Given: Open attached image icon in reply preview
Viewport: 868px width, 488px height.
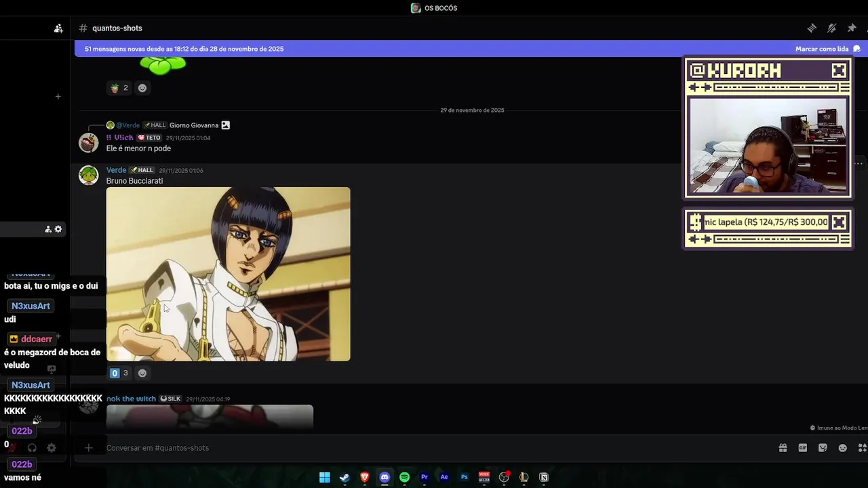Looking at the screenshot, I should click(x=225, y=125).
